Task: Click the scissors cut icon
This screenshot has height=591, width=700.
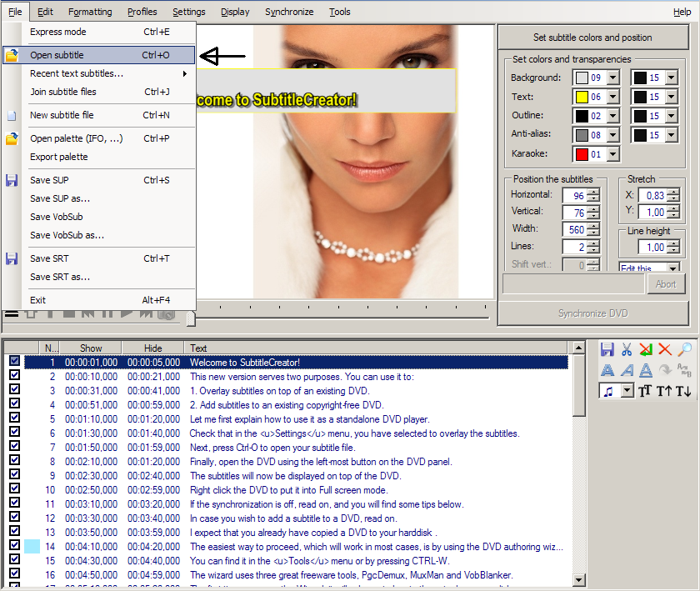Action: (x=627, y=349)
